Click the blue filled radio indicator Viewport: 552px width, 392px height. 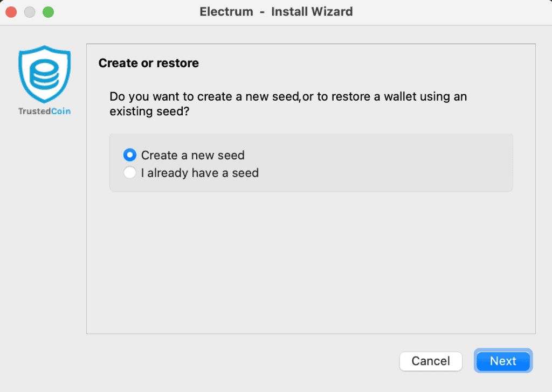tap(129, 155)
